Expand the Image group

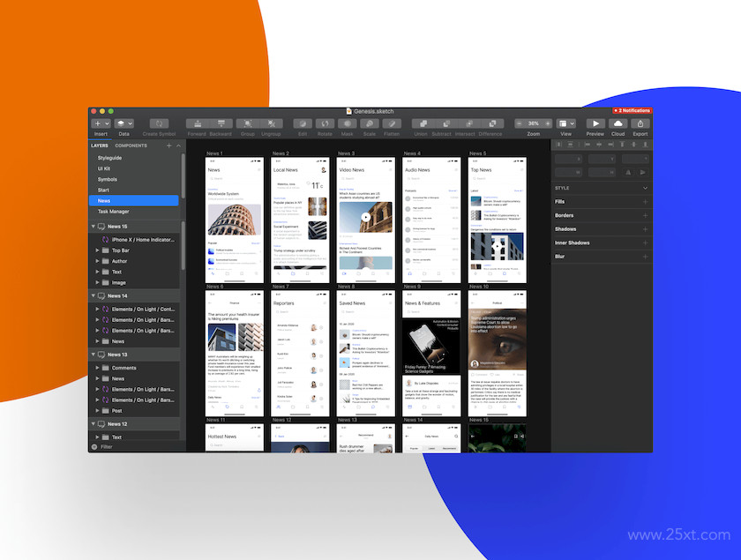[x=97, y=282]
